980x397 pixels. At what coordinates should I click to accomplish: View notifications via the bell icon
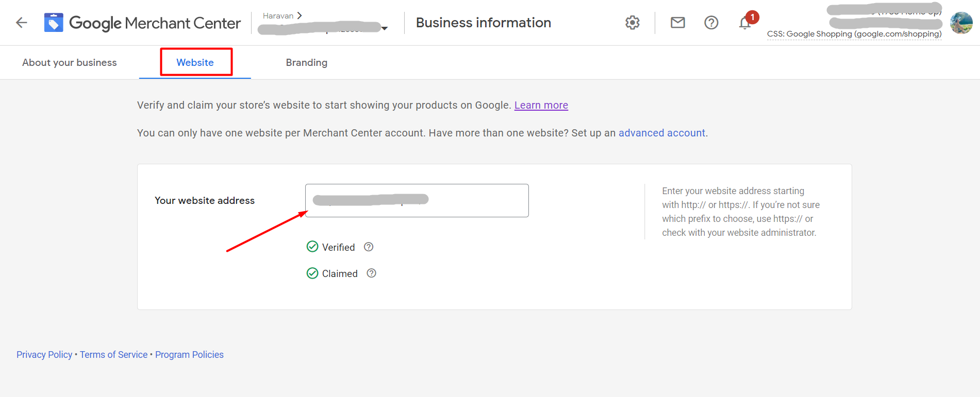[x=745, y=23]
